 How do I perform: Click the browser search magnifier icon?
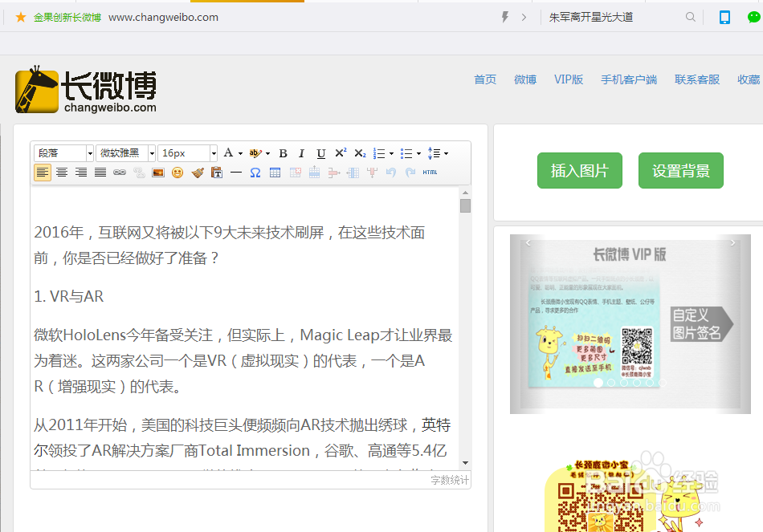[x=690, y=17]
